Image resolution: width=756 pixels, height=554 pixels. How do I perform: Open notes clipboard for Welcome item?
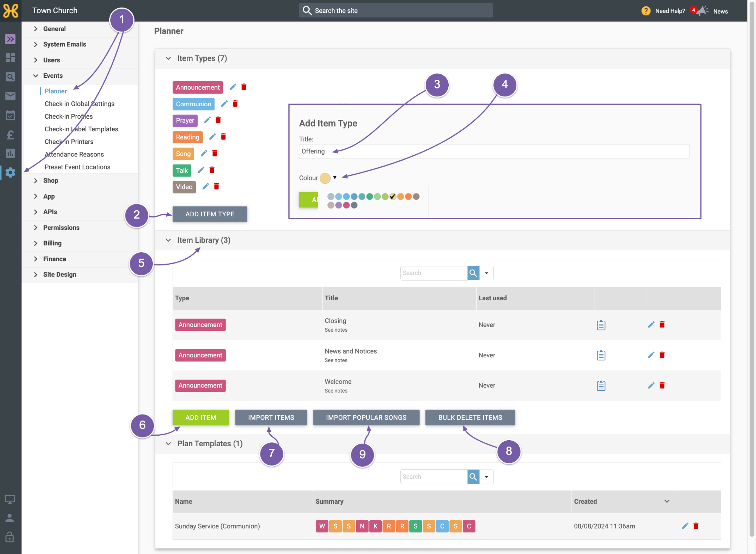click(601, 386)
